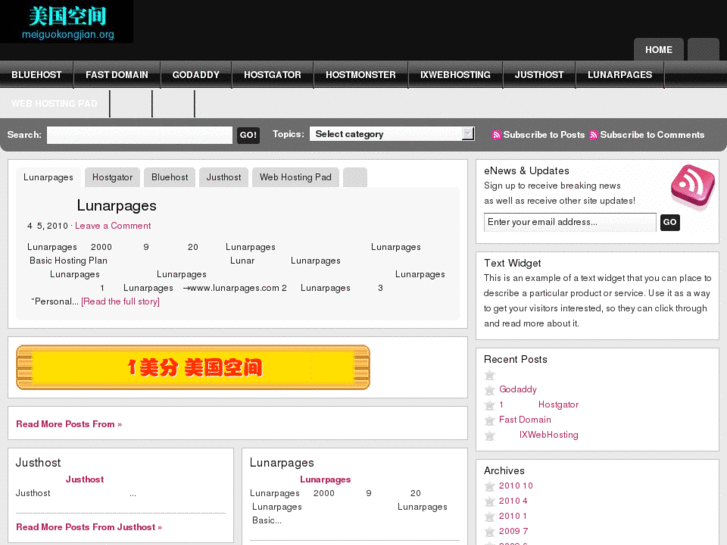This screenshot has height=545, width=727.
Task: Open the IXWebHosting recent post link
Action: (548, 435)
